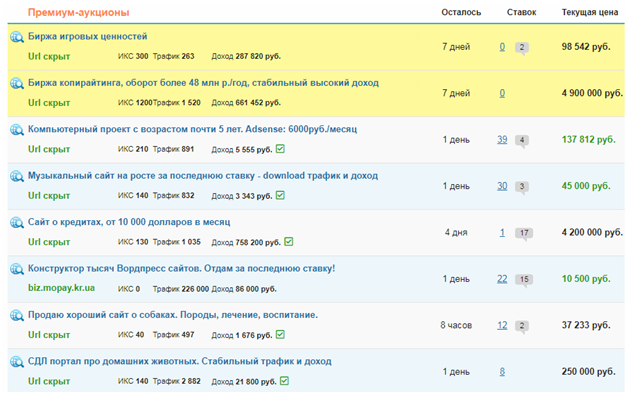Open the 12 bids link on сайт о собаках
This screenshot has height=394, width=628.
[502, 326]
